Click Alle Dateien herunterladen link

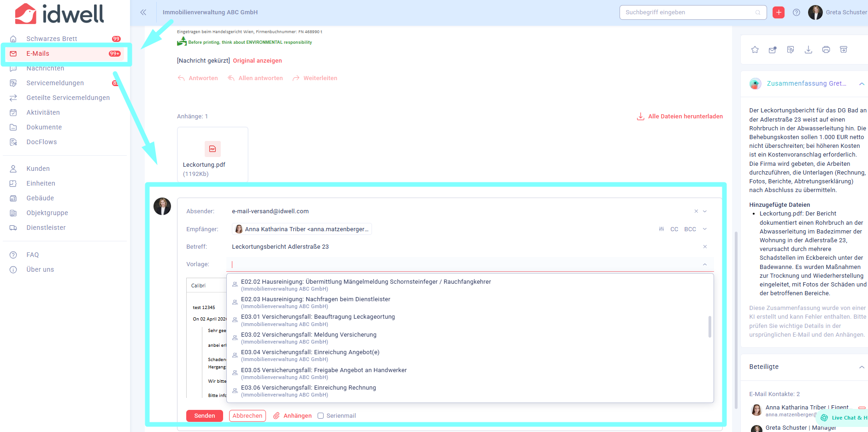[x=680, y=117]
